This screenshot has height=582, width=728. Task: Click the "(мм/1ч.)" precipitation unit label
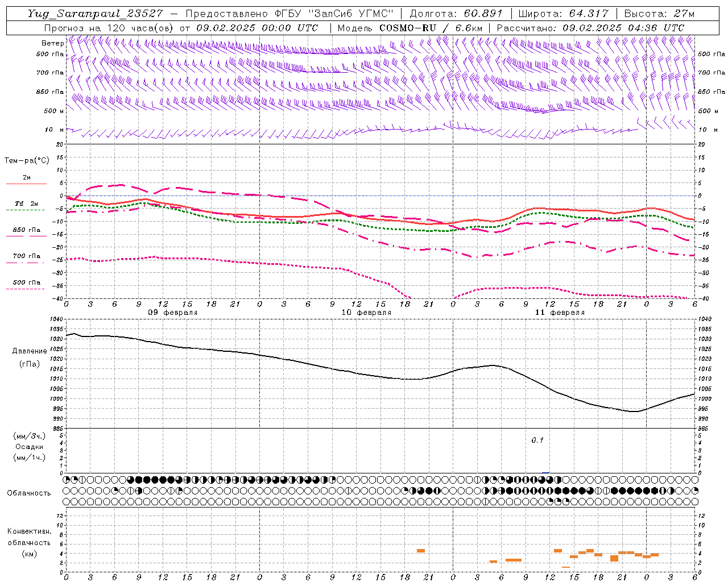click(x=30, y=458)
